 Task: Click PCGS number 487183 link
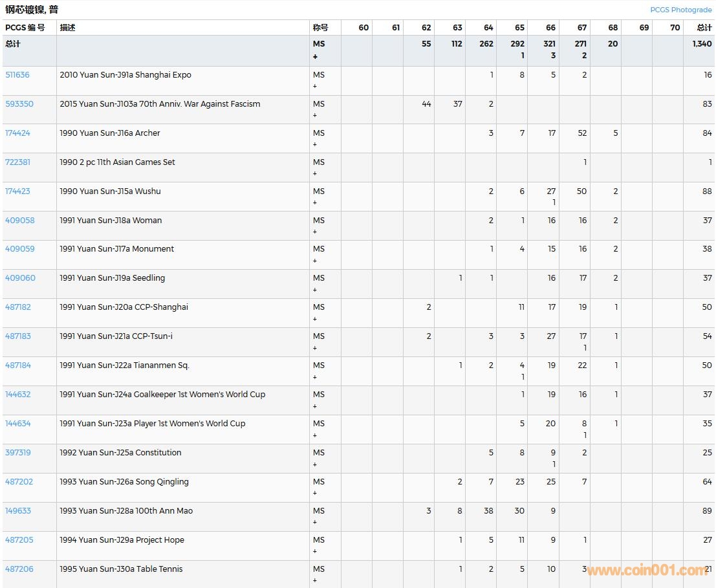pyautogui.click(x=18, y=336)
